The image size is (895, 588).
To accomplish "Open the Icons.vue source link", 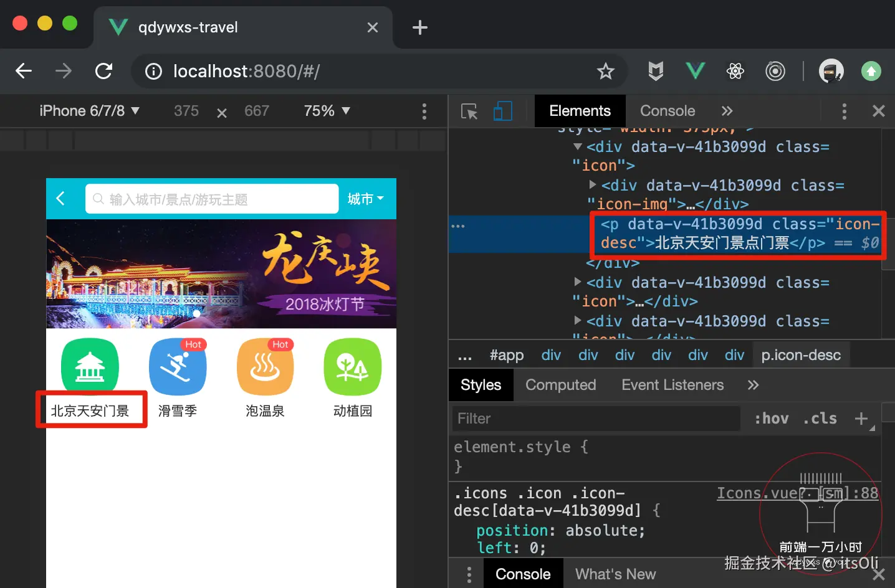I will 797,493.
